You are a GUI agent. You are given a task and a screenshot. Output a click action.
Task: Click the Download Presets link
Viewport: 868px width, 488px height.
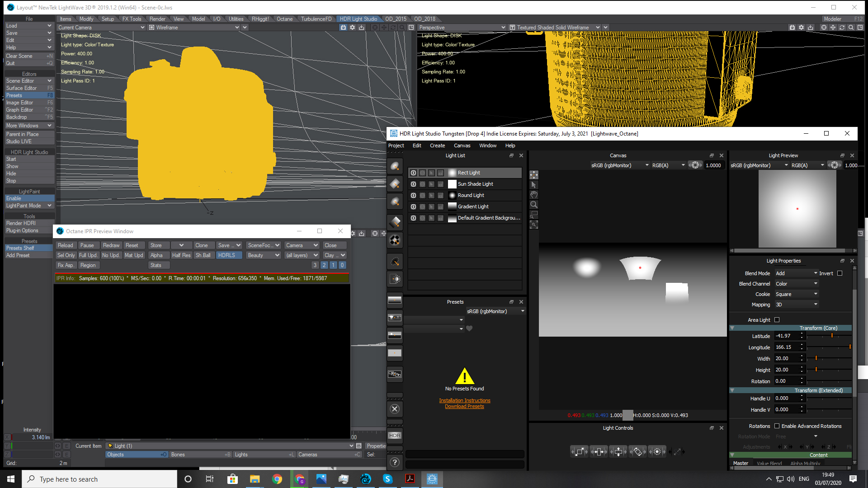click(x=464, y=407)
